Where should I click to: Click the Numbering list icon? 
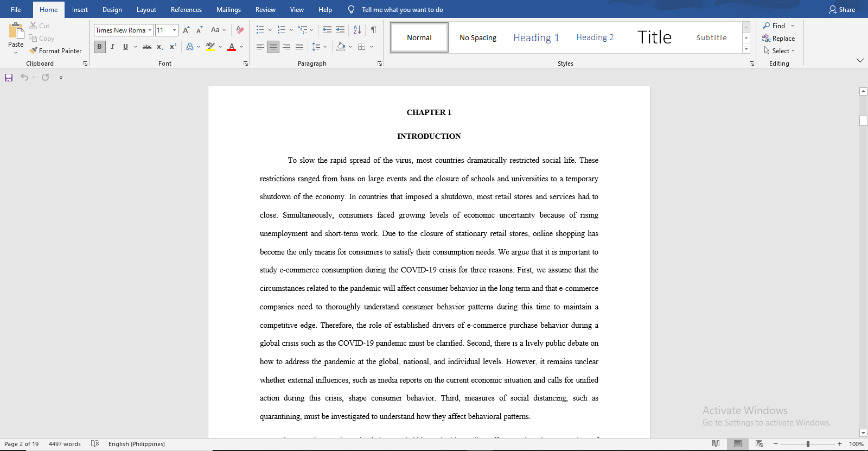coord(282,30)
